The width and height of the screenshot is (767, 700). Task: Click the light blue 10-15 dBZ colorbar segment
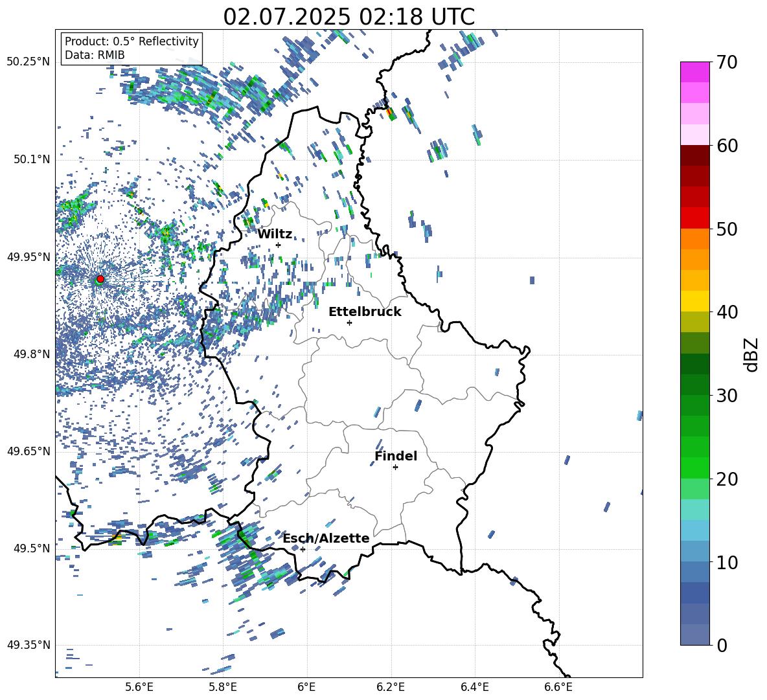click(694, 530)
